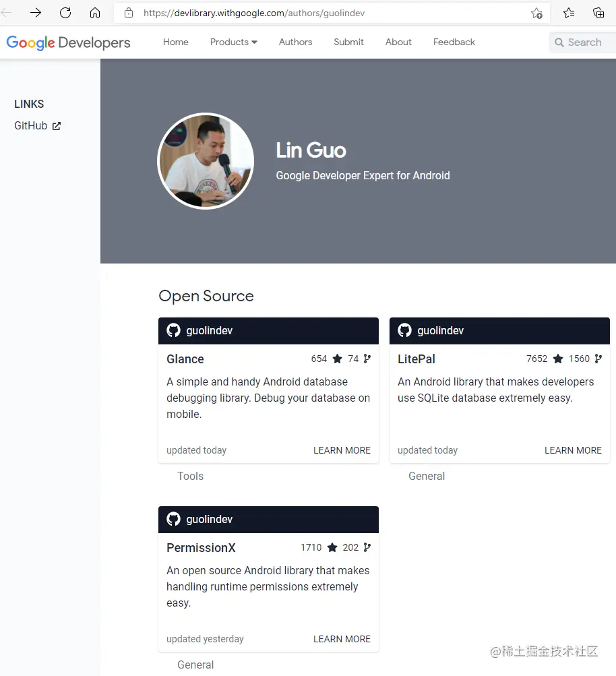Click the General label under PermissionX
Screen dimensions: 616x676
(195, 665)
